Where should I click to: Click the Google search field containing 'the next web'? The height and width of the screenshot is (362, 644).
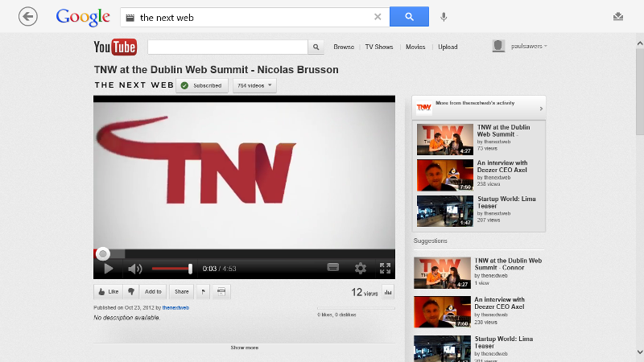click(254, 17)
